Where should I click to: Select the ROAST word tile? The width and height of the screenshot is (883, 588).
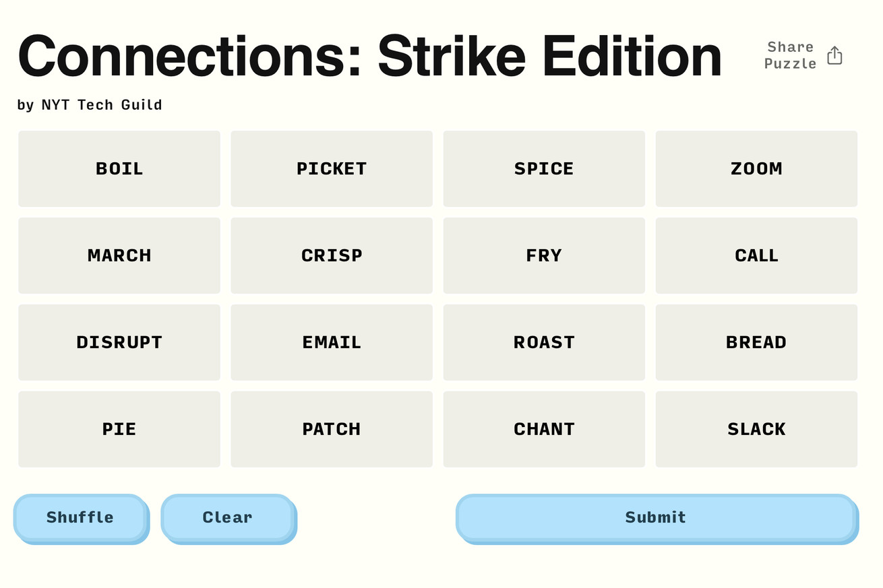(x=544, y=342)
